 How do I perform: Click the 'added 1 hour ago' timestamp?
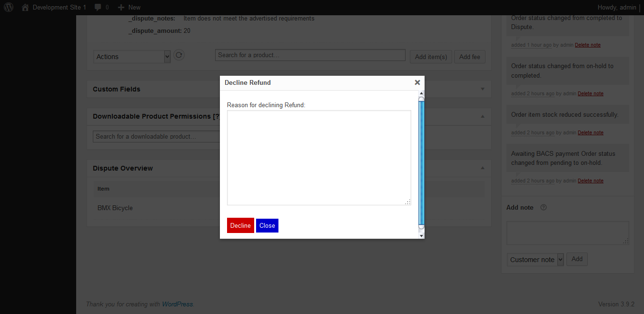click(x=531, y=45)
